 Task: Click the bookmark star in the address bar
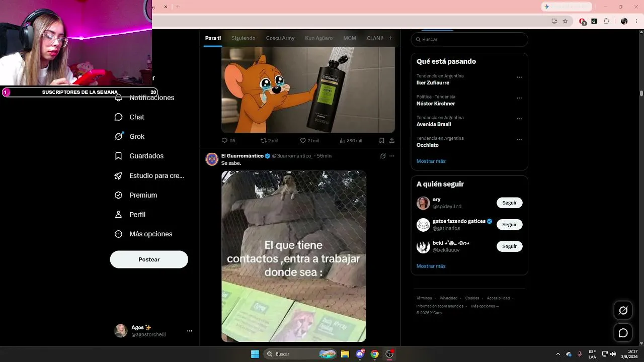pos(565,21)
